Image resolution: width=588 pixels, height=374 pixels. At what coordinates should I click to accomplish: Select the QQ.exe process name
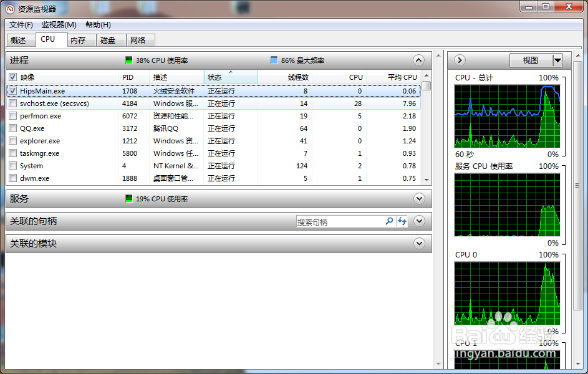(x=32, y=128)
